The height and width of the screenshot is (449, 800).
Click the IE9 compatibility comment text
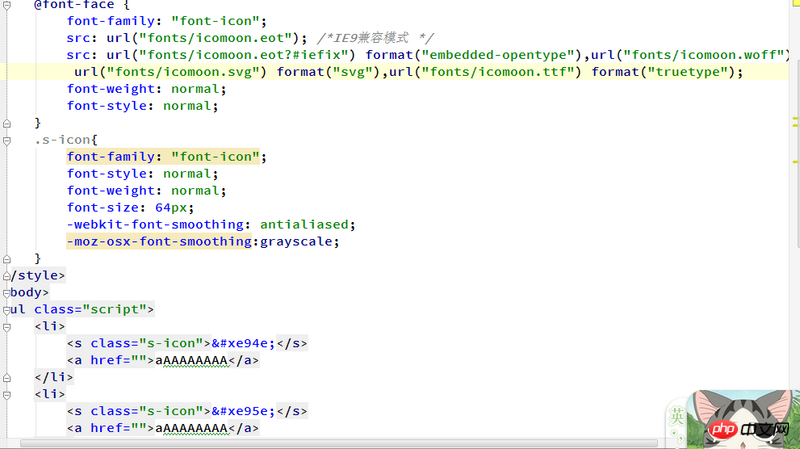(375, 38)
